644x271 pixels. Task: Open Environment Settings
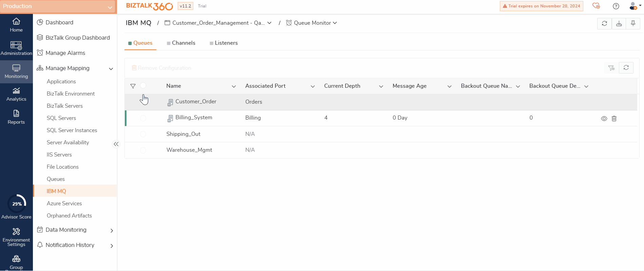point(16,237)
